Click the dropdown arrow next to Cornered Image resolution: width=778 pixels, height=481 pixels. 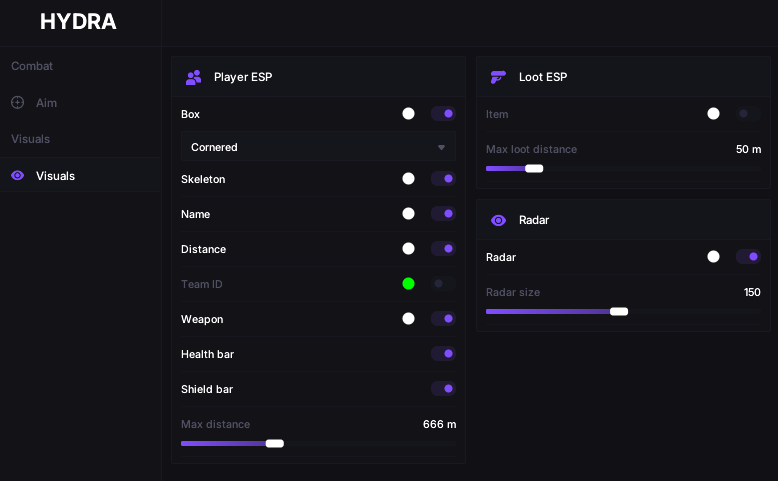pos(441,147)
